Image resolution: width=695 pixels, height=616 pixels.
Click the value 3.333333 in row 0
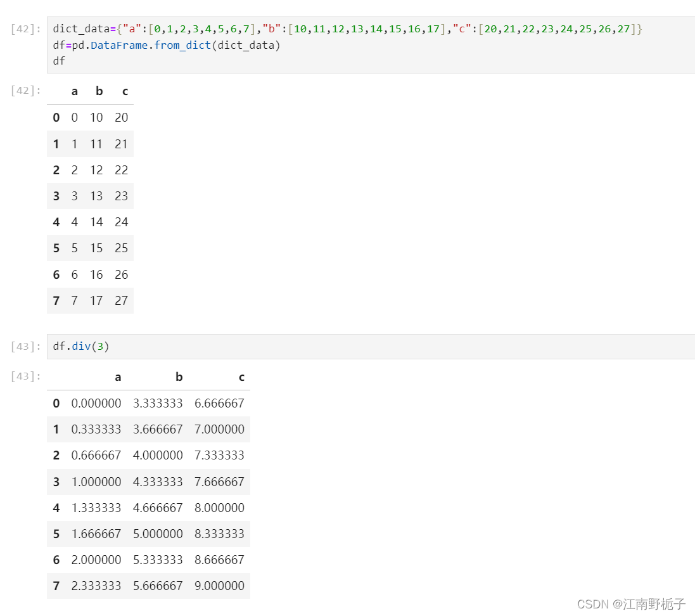pyautogui.click(x=158, y=403)
